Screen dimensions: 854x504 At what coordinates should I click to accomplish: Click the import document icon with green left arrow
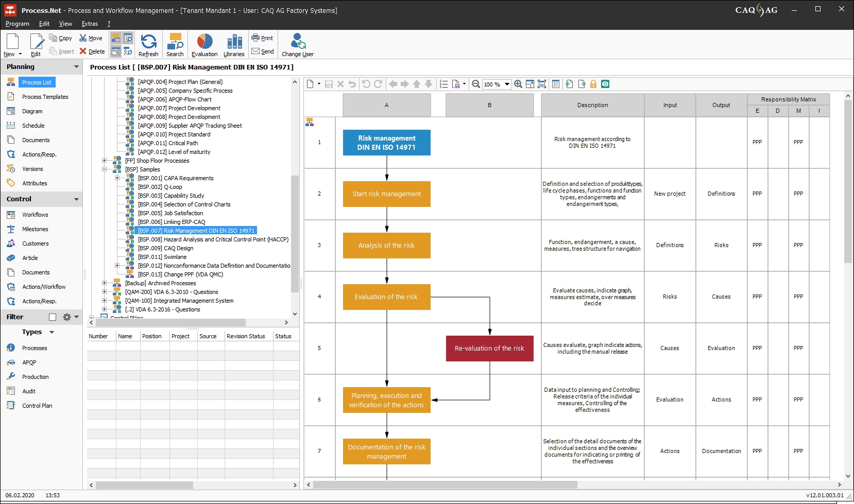point(569,84)
